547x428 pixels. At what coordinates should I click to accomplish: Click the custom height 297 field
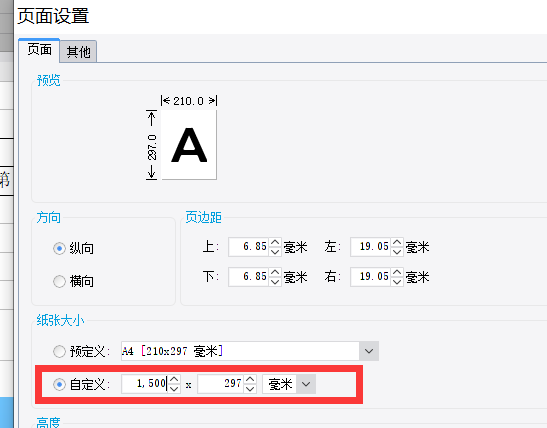coord(220,384)
